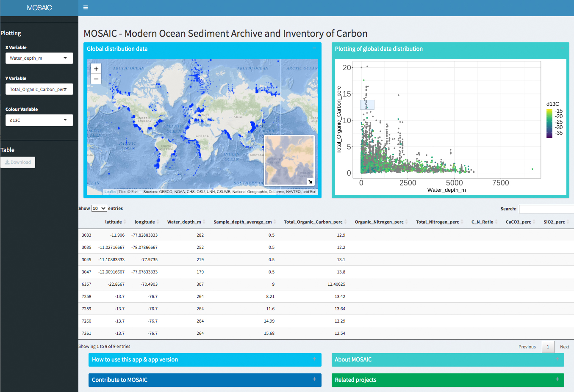Select table row with ID 3035
This screenshot has width=574, height=392.
tap(326, 247)
